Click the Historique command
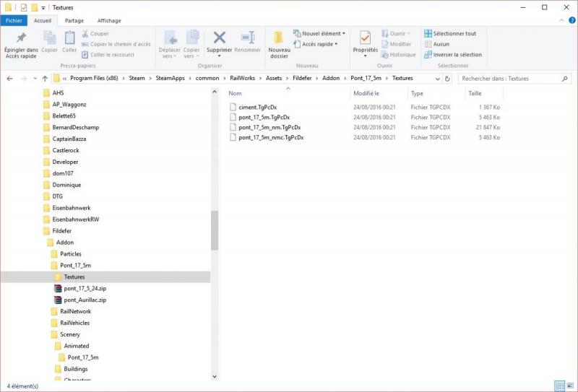Image resolution: width=578 pixels, height=392 pixels. click(x=399, y=55)
